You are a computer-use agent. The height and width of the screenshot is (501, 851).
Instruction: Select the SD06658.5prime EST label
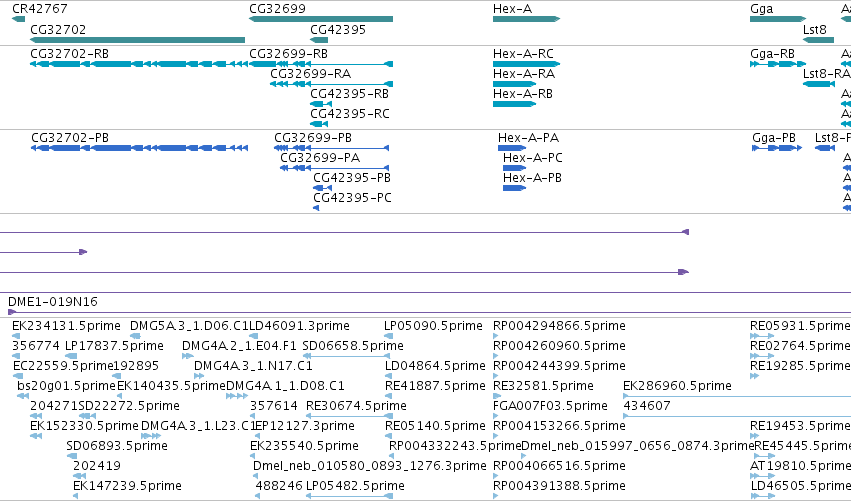(353, 346)
